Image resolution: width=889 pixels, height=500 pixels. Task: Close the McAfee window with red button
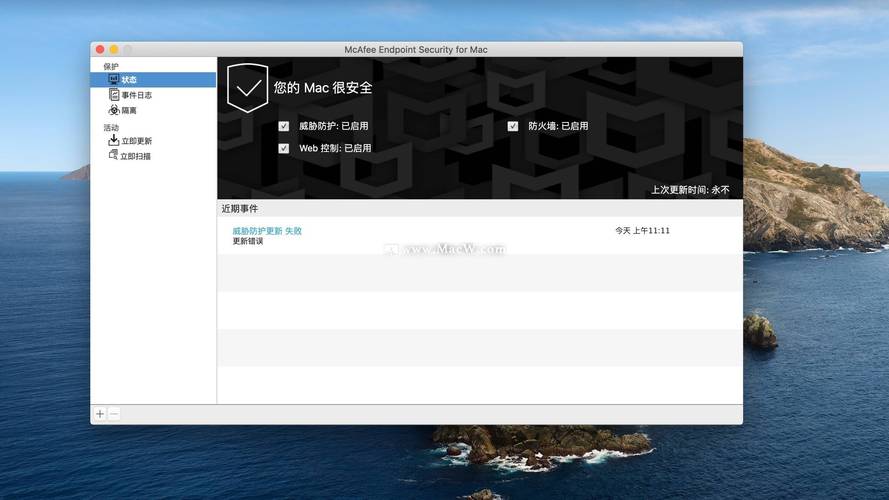(x=100, y=49)
